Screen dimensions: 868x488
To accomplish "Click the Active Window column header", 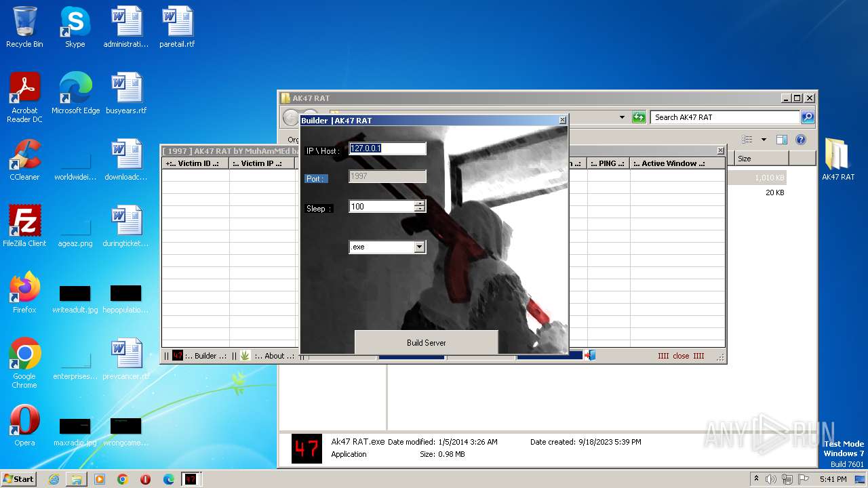I will (x=677, y=163).
